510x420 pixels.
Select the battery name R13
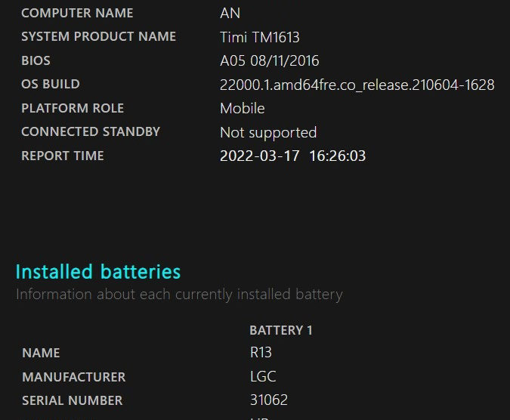(261, 353)
